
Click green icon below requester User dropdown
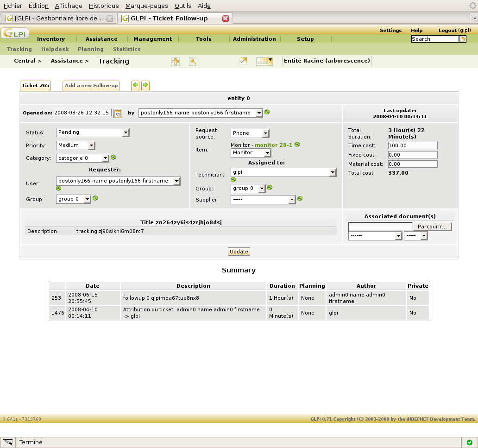[x=58, y=189]
